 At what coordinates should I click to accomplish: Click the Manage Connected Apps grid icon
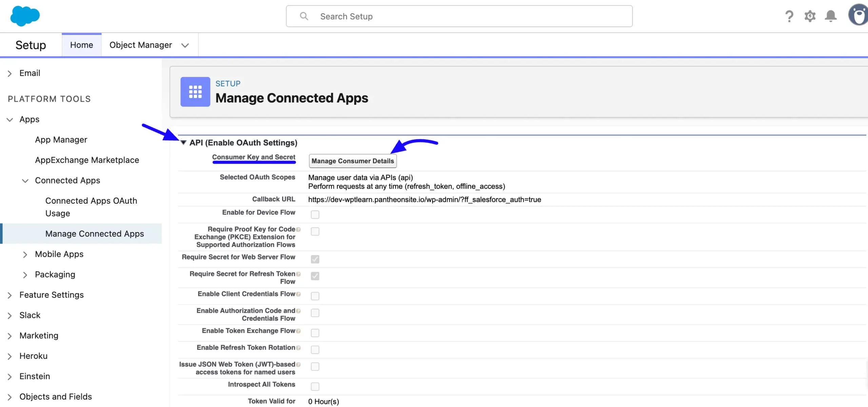click(195, 92)
